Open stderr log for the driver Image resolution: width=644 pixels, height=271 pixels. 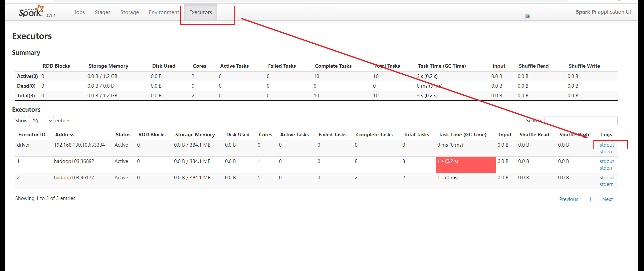point(606,152)
